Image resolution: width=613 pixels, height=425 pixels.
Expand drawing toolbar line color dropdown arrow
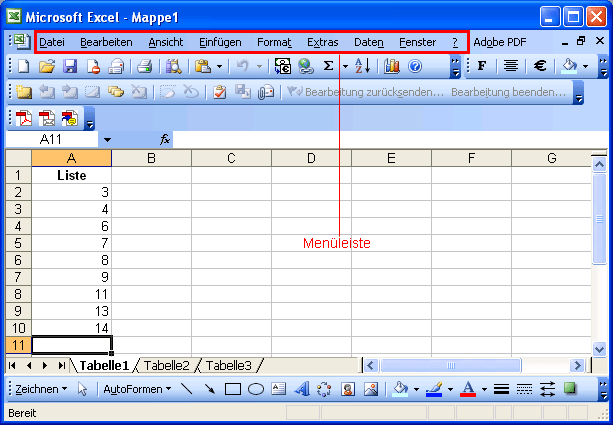pos(450,389)
